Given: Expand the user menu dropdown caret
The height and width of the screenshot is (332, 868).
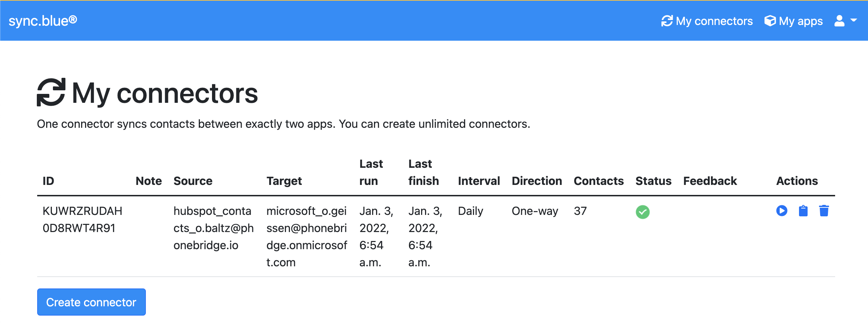Looking at the screenshot, I should click(854, 21).
